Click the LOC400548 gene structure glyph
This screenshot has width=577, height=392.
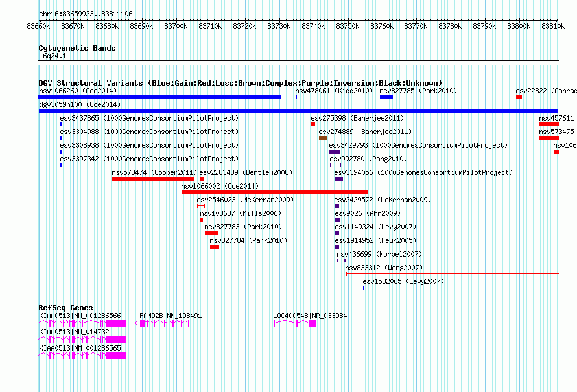[x=295, y=323]
